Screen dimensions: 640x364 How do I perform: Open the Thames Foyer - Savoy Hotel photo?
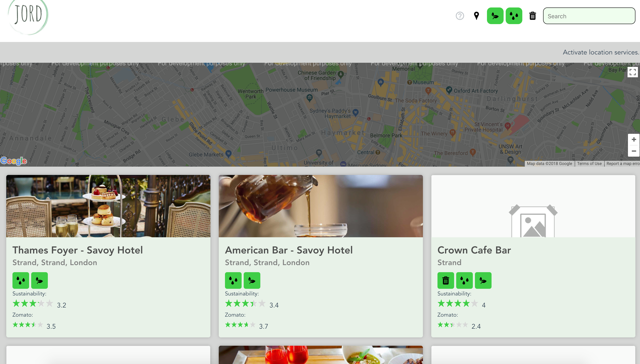(x=108, y=206)
